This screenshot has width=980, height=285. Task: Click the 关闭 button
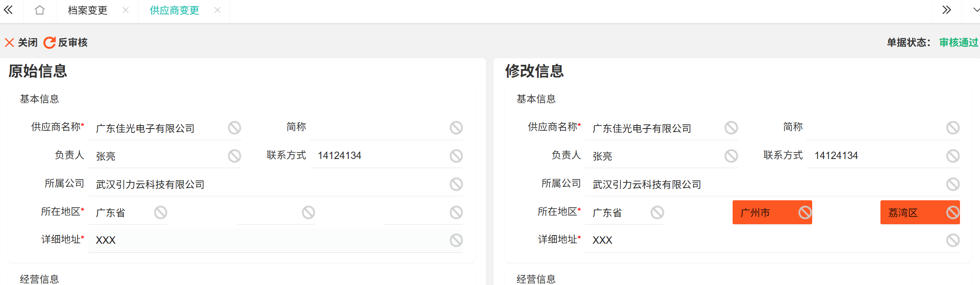(x=21, y=43)
